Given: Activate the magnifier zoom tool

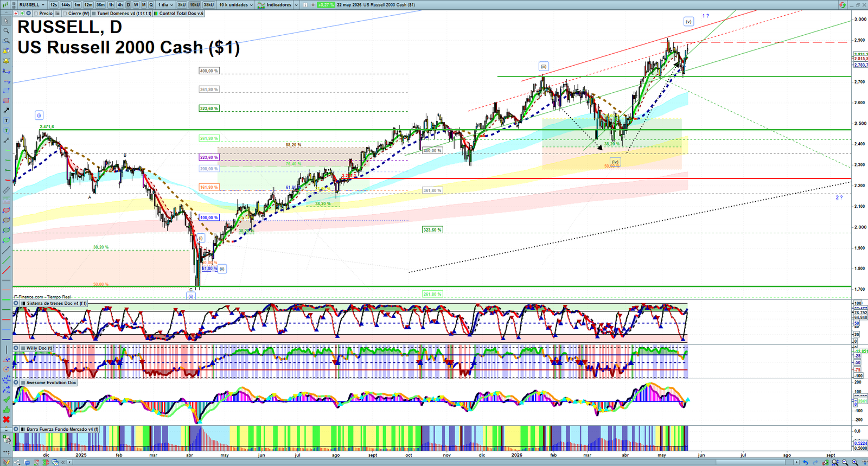Looking at the screenshot, I should click(x=6, y=31).
